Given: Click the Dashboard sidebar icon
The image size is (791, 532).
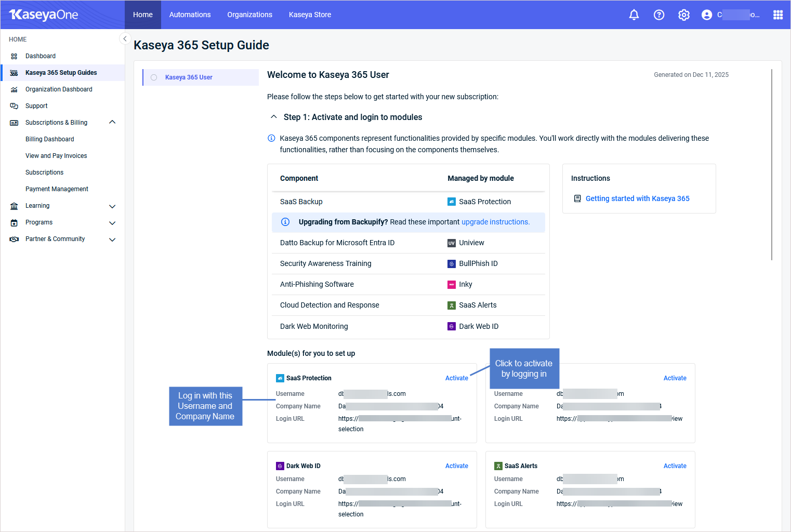Looking at the screenshot, I should 14,56.
